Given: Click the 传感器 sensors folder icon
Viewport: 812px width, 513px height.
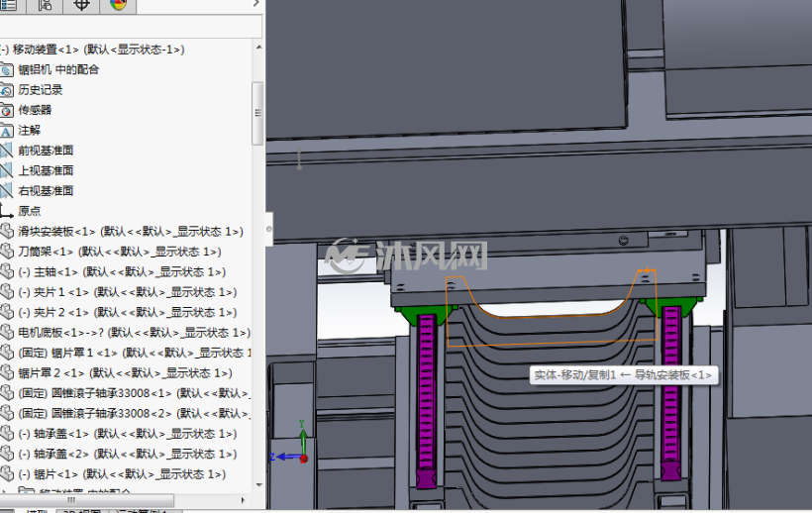Looking at the screenshot, I should click(6, 110).
